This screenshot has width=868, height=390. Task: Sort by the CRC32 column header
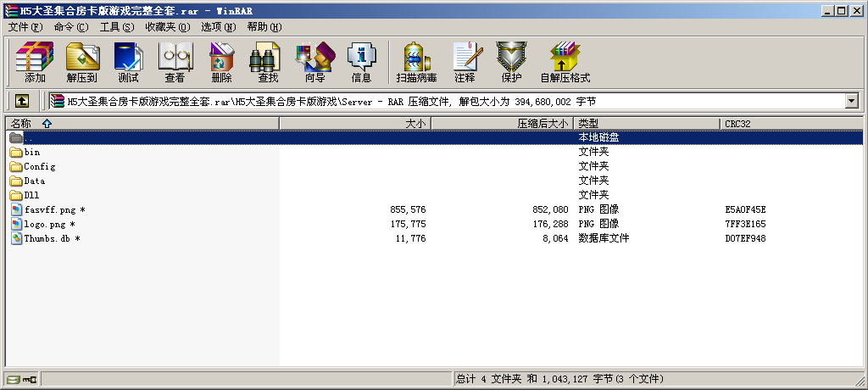737,124
